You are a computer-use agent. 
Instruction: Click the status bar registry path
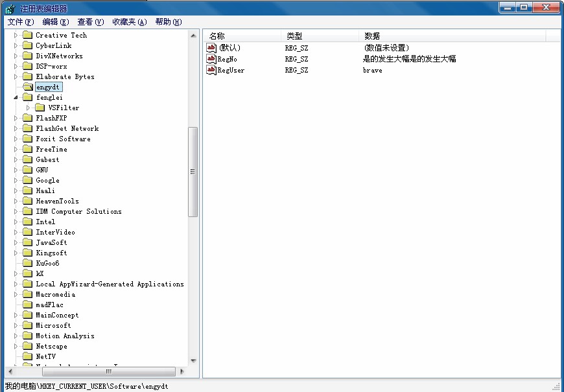click(86, 386)
